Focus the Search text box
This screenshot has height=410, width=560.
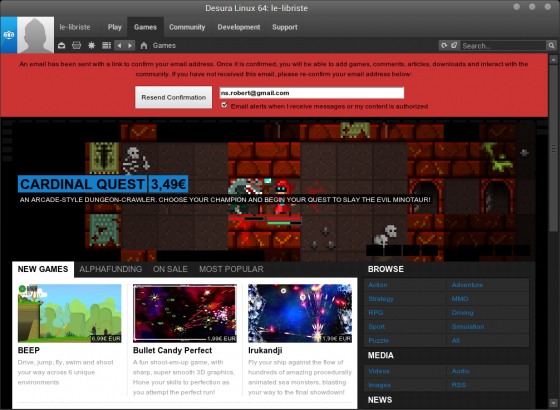pos(503,46)
